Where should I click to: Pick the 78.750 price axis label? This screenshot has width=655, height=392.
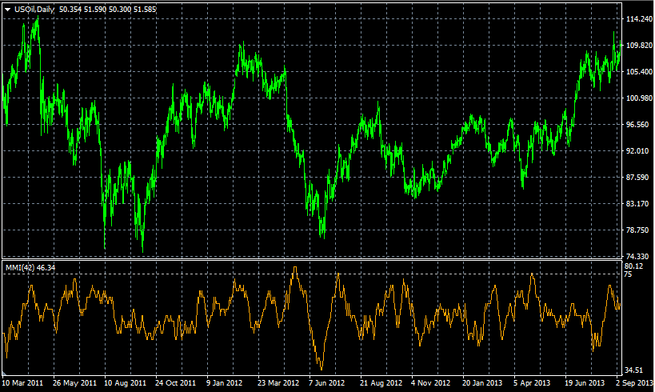(x=637, y=230)
